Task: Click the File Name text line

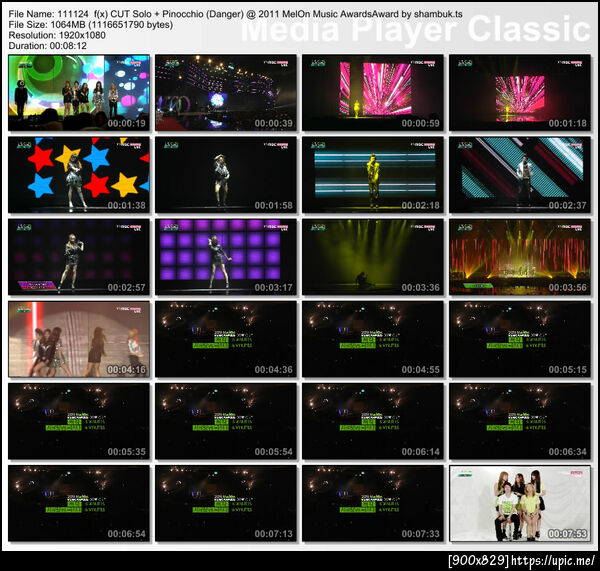Action: 235,14
